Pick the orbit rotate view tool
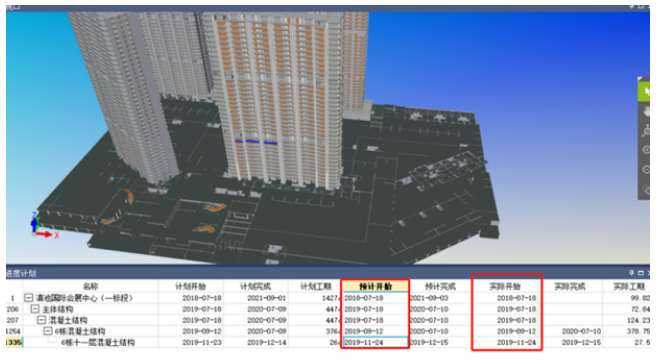This screenshot has width=658, height=364. pyautogui.click(x=646, y=131)
